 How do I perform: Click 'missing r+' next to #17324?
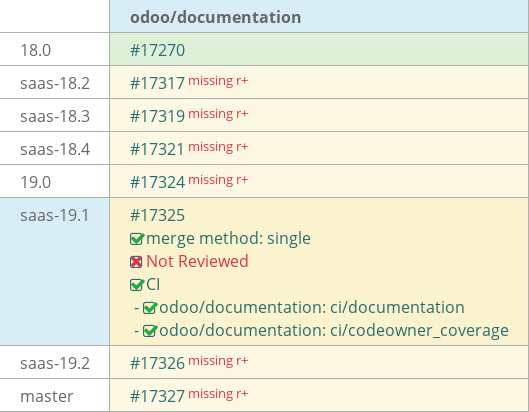(218, 180)
